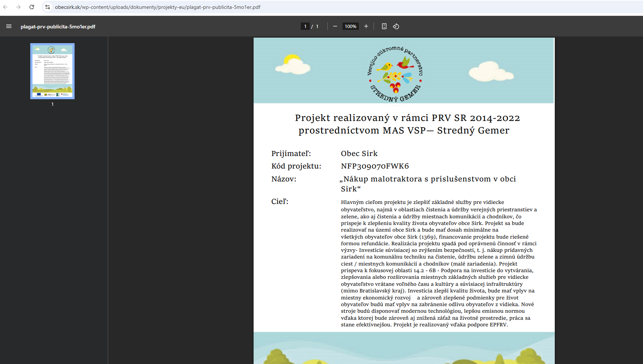The image size is (643, 364).
Task: Select page 1 thumbnail in sidebar
Action: 52,71
